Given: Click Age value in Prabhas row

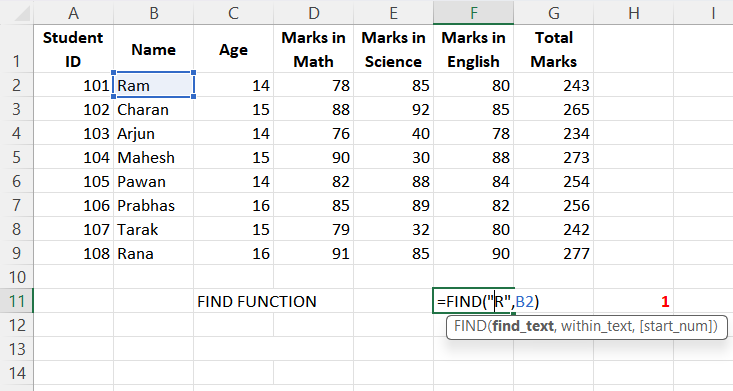Looking at the screenshot, I should pyautogui.click(x=233, y=205).
